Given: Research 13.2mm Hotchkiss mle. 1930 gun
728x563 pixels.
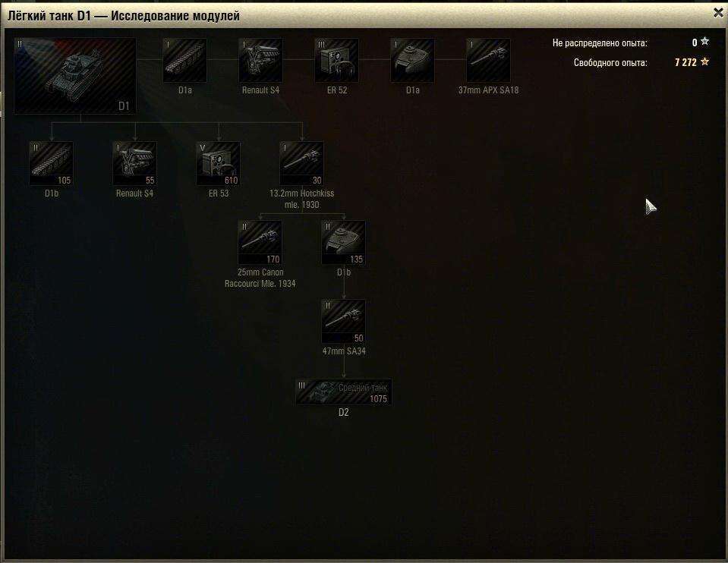Looking at the screenshot, I should point(302,164).
